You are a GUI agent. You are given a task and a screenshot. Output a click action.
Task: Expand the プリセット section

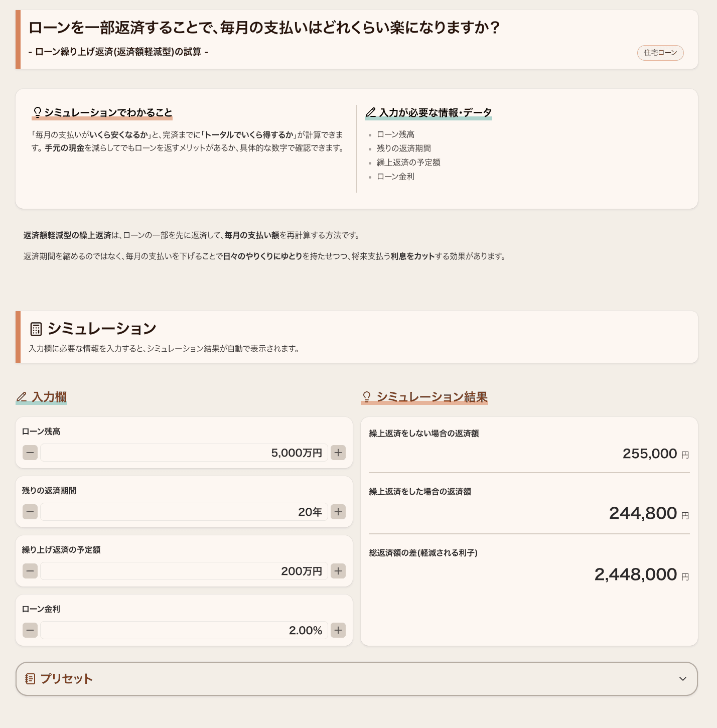(356, 679)
